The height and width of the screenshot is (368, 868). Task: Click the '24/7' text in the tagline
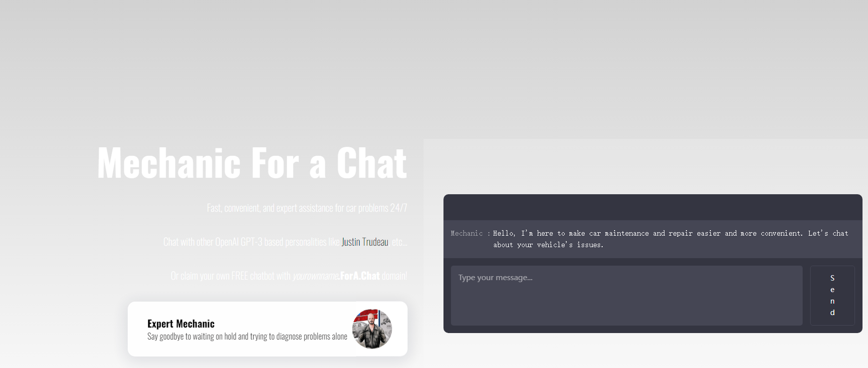pyautogui.click(x=399, y=208)
